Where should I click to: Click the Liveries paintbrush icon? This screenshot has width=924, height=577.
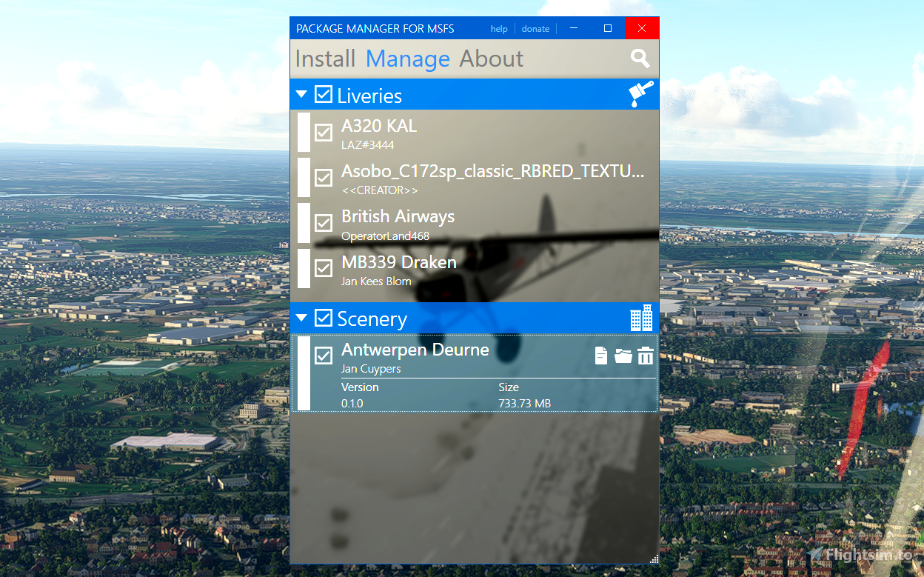tap(641, 95)
